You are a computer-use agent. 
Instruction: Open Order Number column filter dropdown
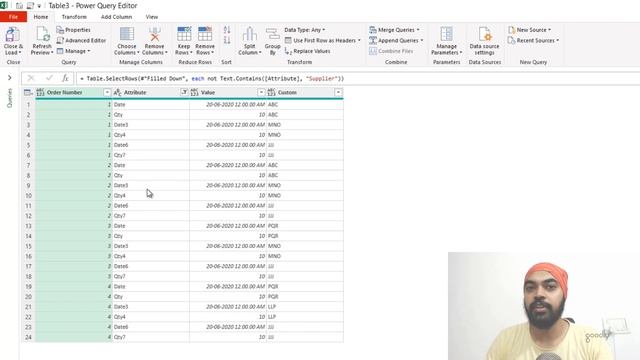point(107,93)
